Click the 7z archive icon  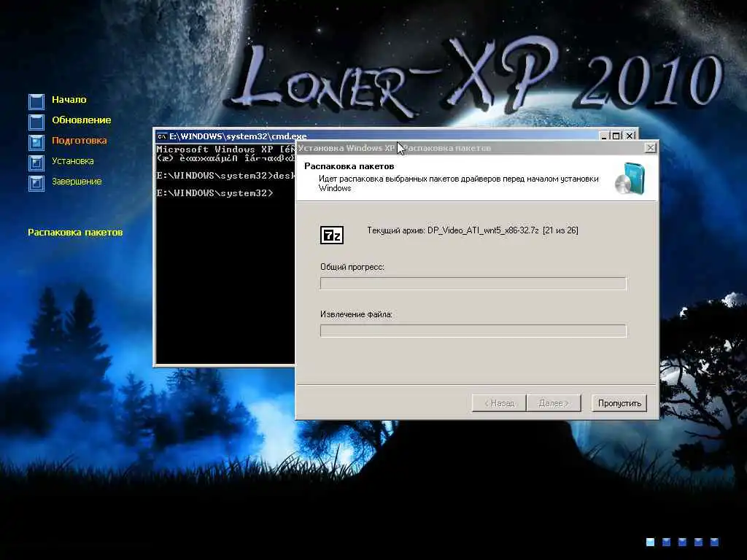[332, 235]
